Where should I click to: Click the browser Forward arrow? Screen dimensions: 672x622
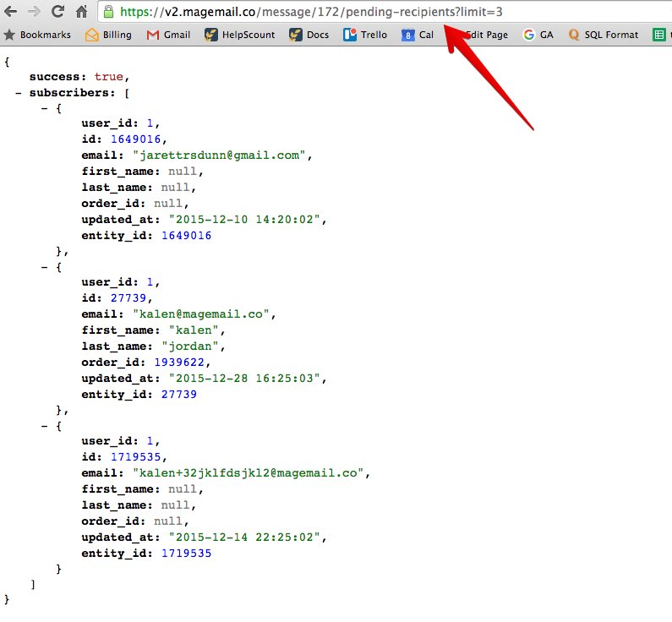(x=34, y=12)
